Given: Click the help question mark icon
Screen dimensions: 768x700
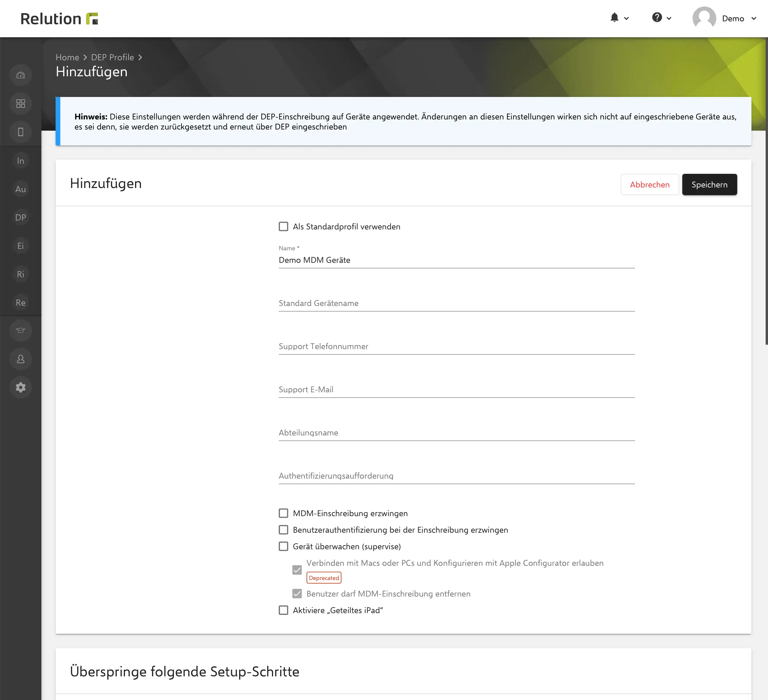Looking at the screenshot, I should click(x=657, y=17).
